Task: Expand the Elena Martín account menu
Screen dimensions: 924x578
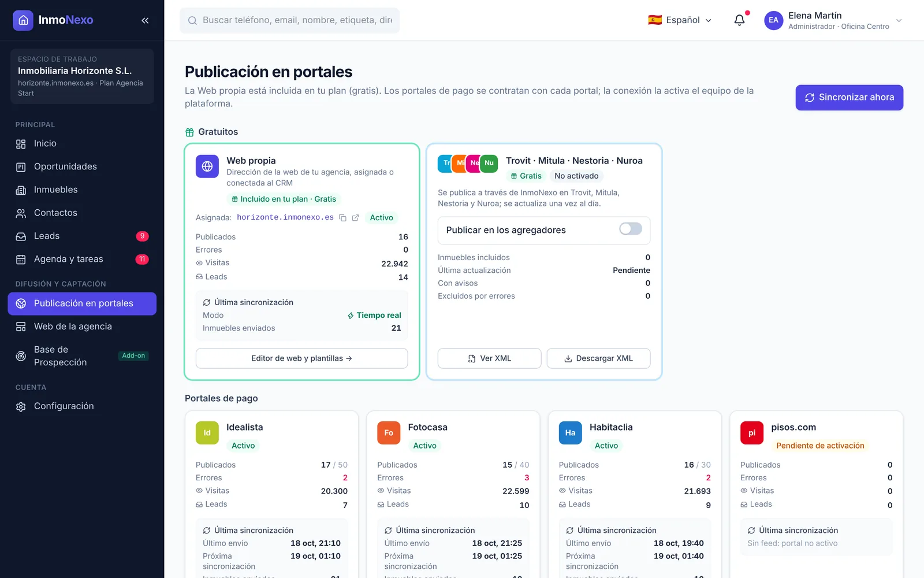Action: [833, 20]
